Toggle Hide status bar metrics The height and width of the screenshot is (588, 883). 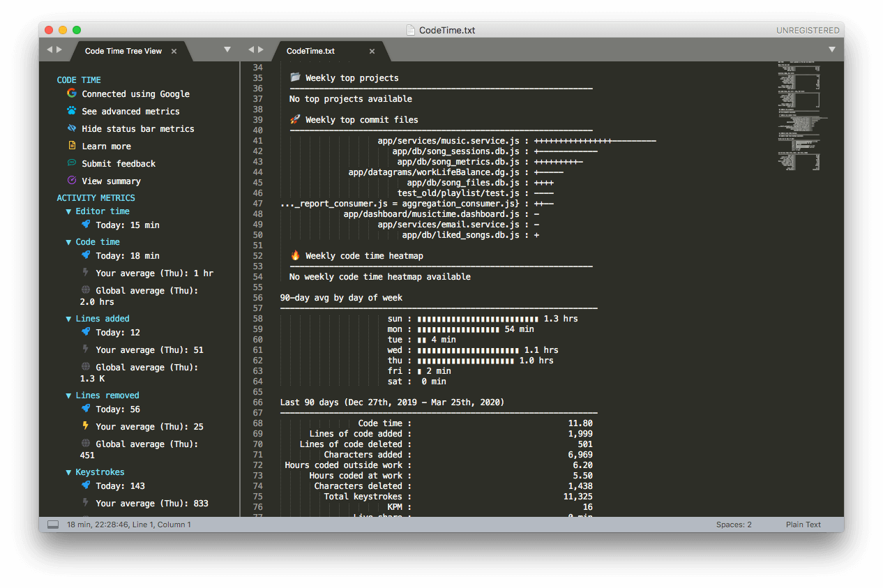[x=138, y=128]
